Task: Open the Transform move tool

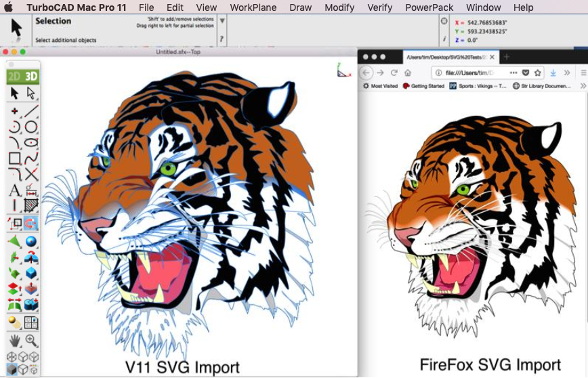Action: pos(15,224)
